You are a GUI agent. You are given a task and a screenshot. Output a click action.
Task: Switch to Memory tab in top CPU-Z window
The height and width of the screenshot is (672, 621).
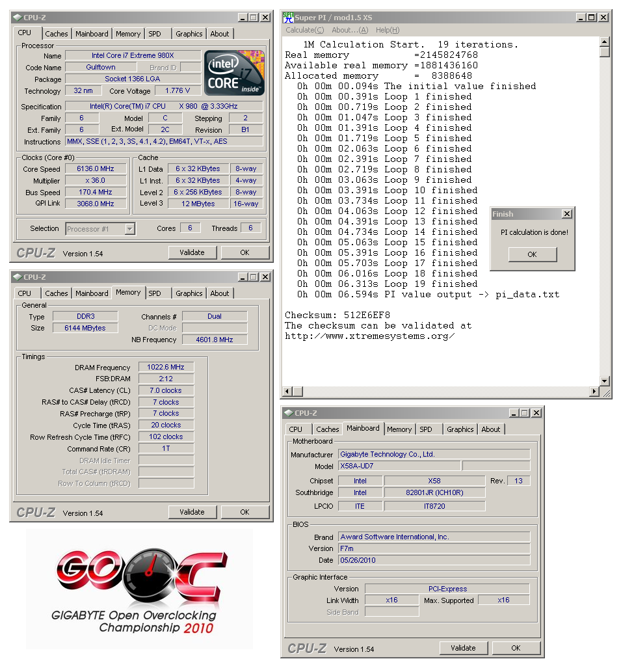[x=128, y=34]
